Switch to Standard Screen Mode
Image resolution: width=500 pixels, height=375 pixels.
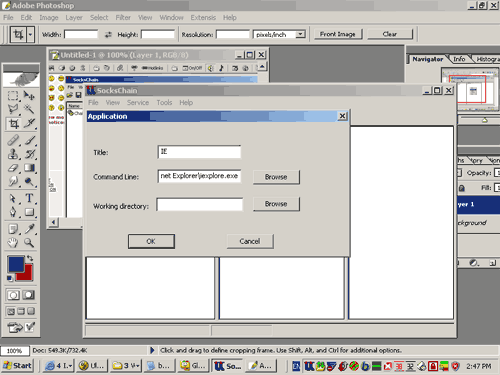coord(11,311)
